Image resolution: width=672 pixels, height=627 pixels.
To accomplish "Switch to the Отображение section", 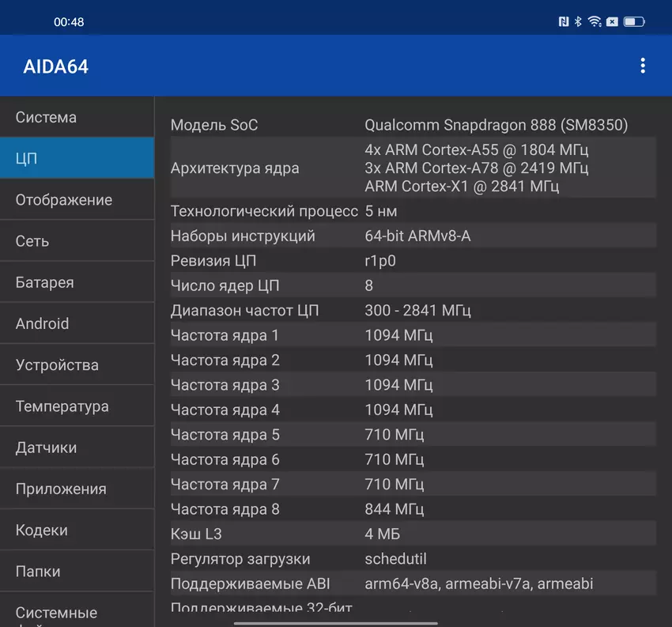I will pyautogui.click(x=77, y=200).
